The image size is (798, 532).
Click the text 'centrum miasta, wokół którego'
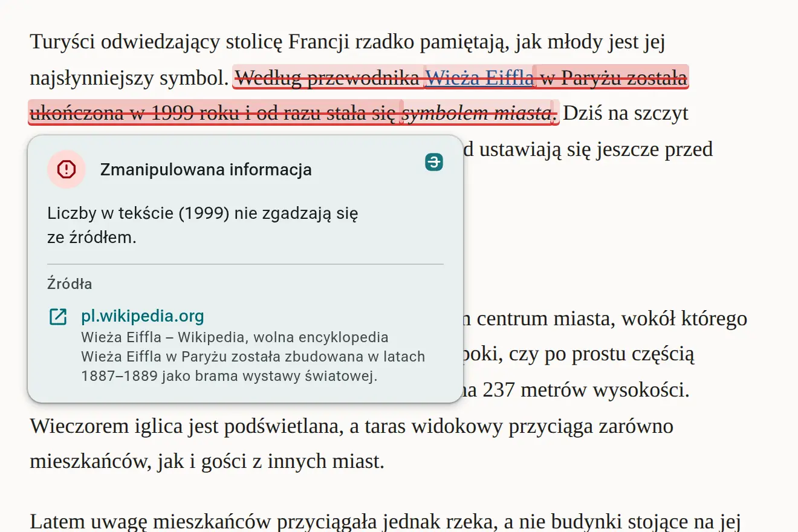point(612,319)
